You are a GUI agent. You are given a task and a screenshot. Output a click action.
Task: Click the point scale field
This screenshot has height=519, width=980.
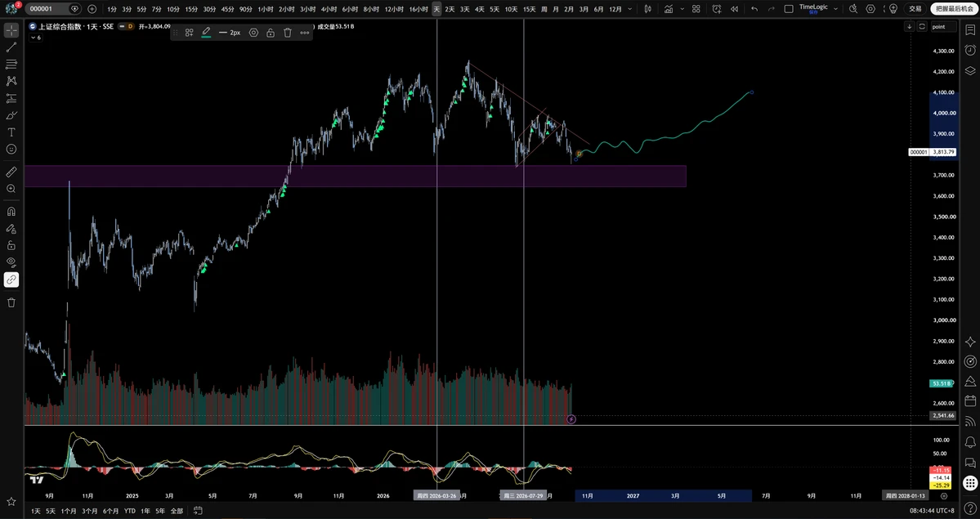click(x=943, y=26)
